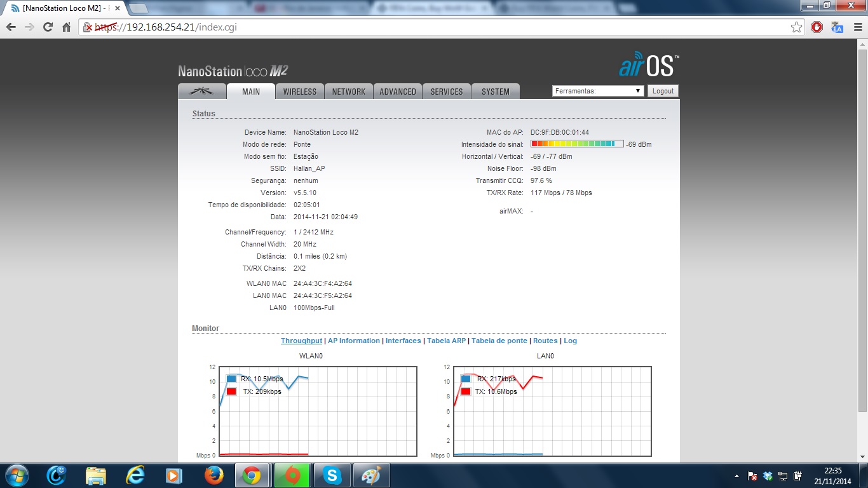Go to the browser home page

point(66,27)
